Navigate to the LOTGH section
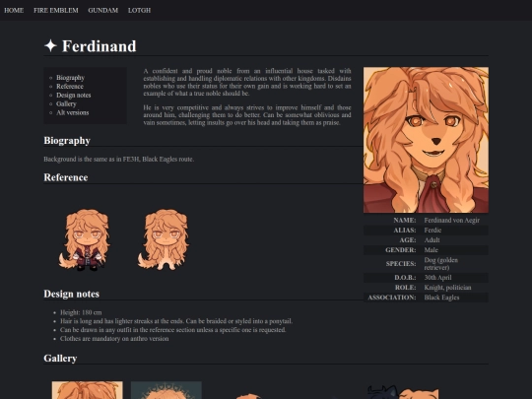 click(140, 10)
